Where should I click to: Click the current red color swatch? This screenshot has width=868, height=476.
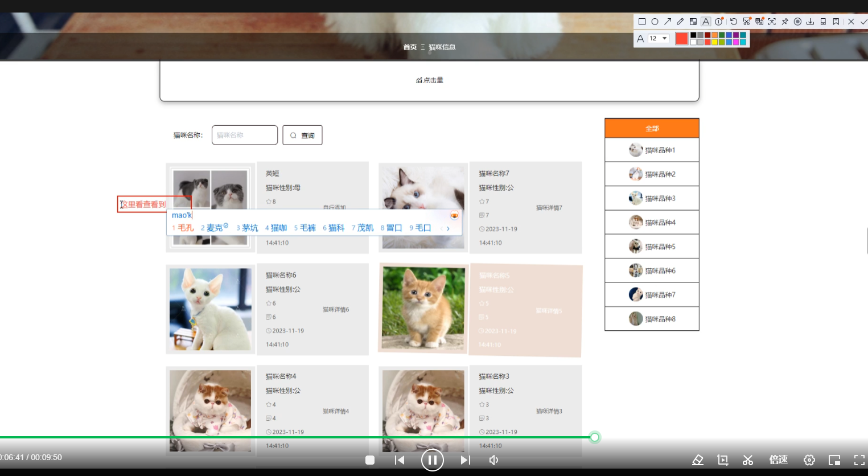[x=682, y=39]
